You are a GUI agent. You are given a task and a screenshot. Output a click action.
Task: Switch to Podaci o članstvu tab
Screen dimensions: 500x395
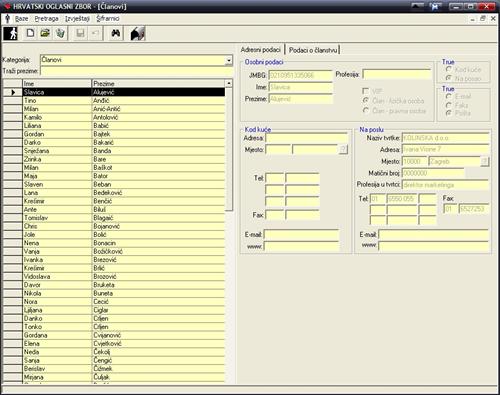(313, 50)
